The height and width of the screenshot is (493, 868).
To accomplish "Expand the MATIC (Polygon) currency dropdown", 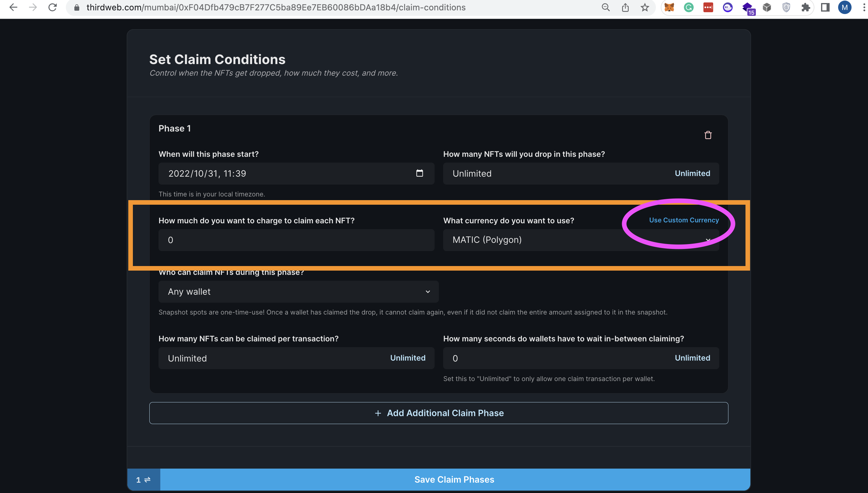I will click(x=581, y=240).
